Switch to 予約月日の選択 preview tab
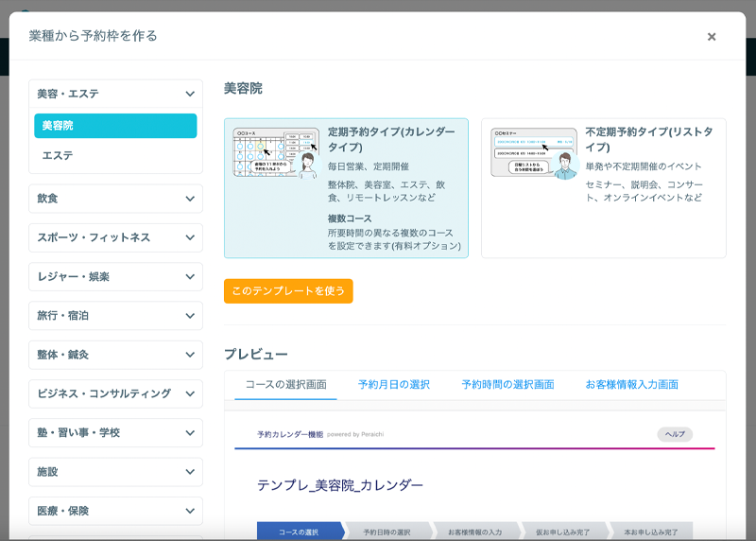756x541 pixels. (x=394, y=384)
